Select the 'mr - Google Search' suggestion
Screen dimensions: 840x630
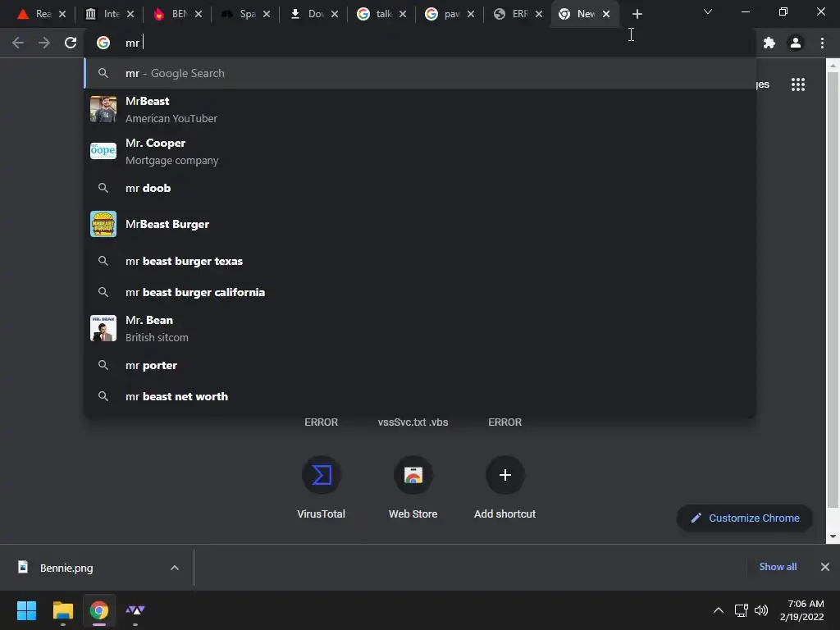(x=420, y=73)
